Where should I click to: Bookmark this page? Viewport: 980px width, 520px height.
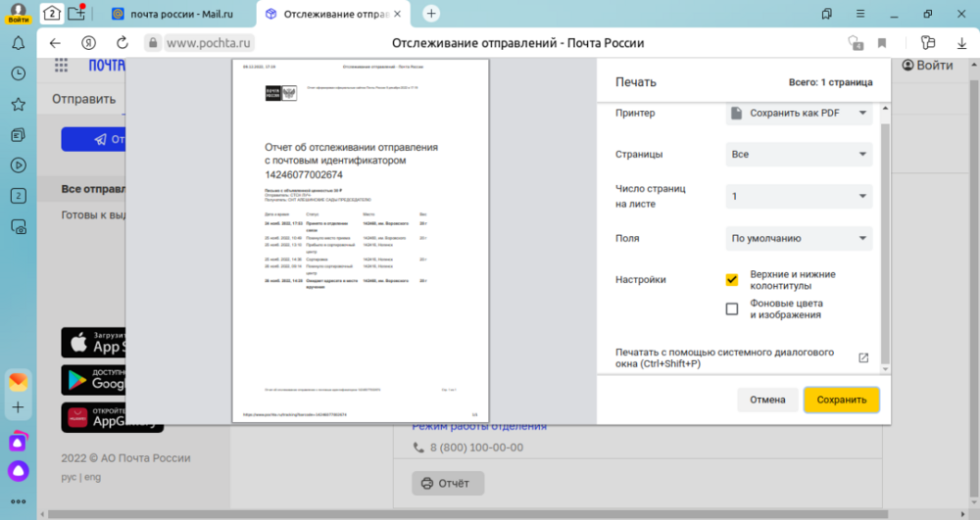882,43
